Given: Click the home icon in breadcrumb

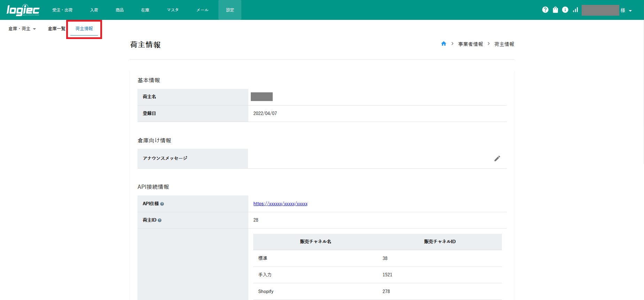Looking at the screenshot, I should tap(443, 44).
